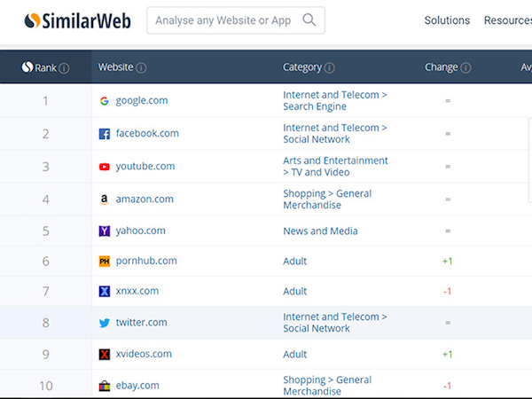532x399 pixels.
Task: Click rank number 5
Action: pos(45,231)
